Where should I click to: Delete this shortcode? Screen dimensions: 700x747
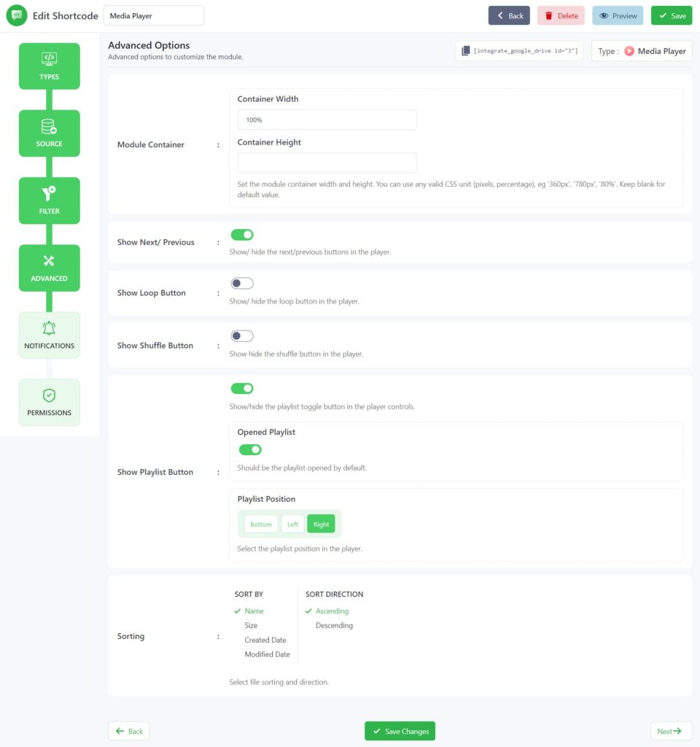[x=561, y=16]
